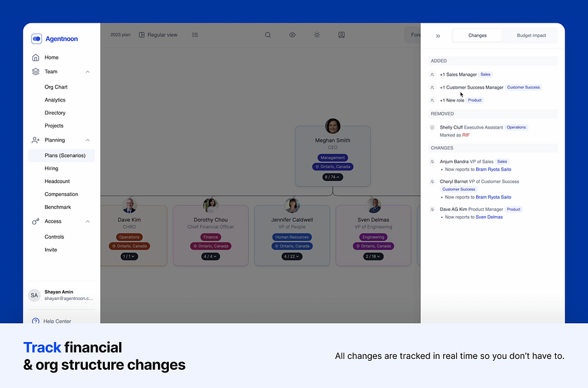Screen dimensions: 588x388
Task: Switch to the Budget impact tab
Action: click(x=531, y=35)
